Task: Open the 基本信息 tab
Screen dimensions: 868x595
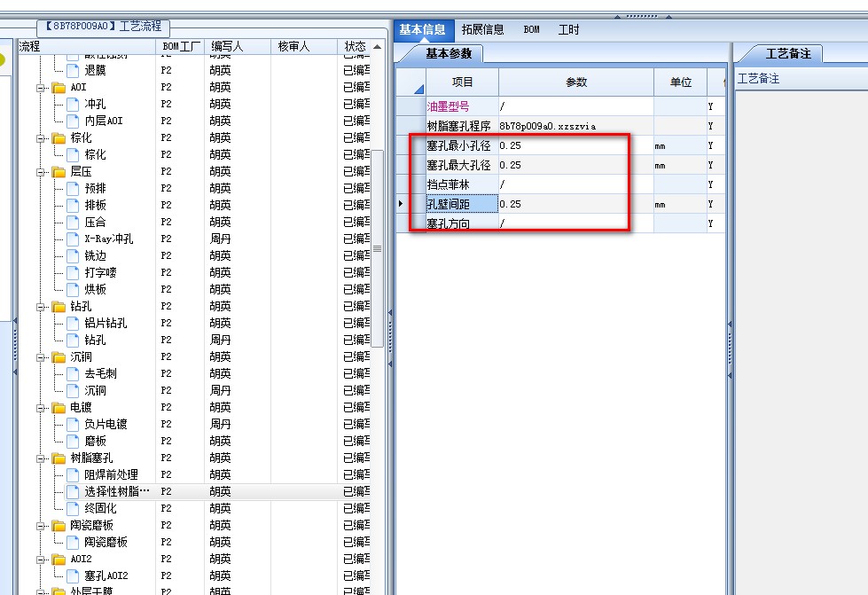Action: pyautogui.click(x=422, y=29)
